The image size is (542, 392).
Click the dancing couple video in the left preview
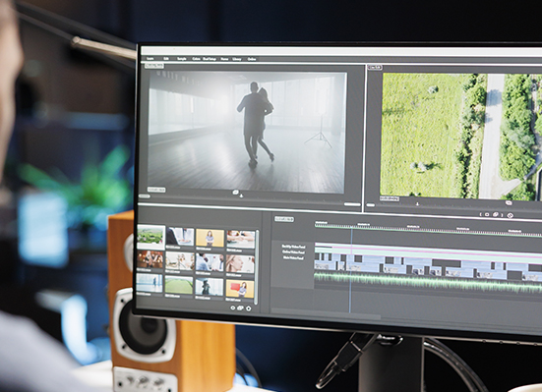248,132
